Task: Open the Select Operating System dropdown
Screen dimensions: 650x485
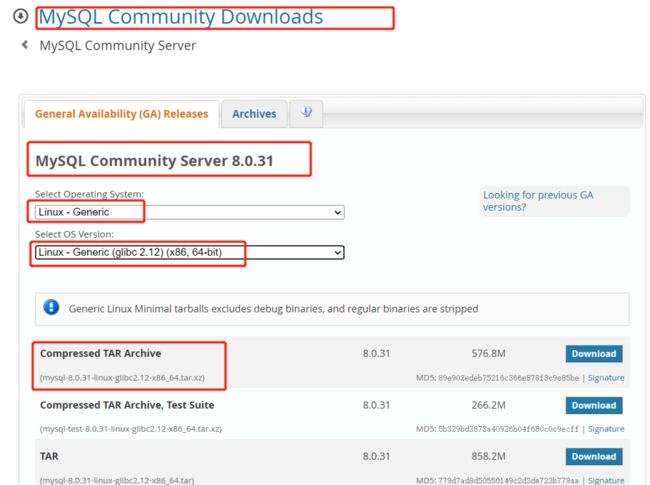Action: coord(189,212)
